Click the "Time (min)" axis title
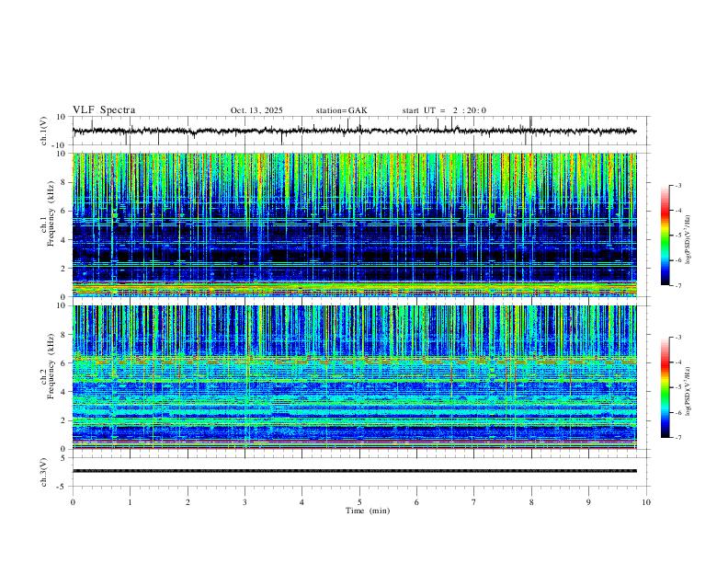 [368, 511]
